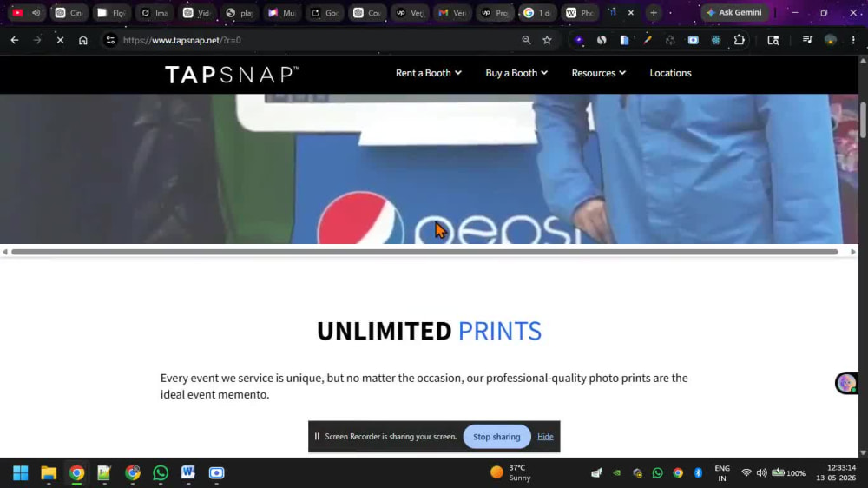868x488 pixels.
Task: Stop page loading with the X button
Action: pos(61,40)
